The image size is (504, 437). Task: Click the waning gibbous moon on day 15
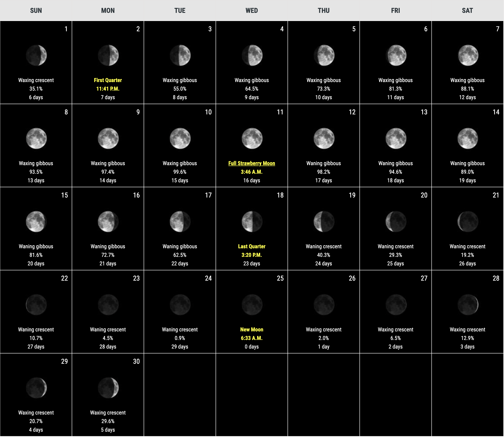pyautogui.click(x=36, y=221)
